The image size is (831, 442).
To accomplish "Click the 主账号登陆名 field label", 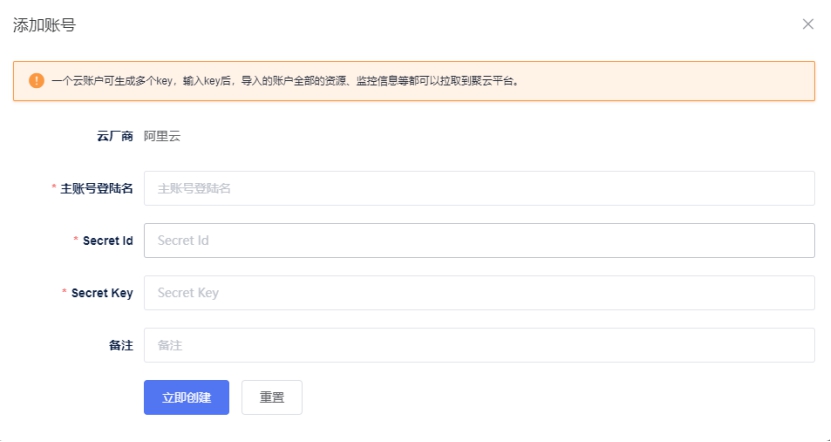I will click(97, 188).
